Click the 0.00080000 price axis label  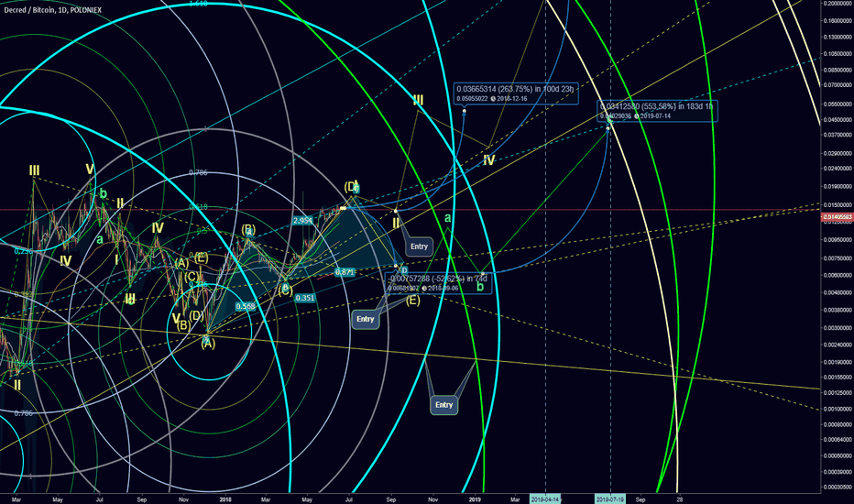pyautogui.click(x=838, y=424)
